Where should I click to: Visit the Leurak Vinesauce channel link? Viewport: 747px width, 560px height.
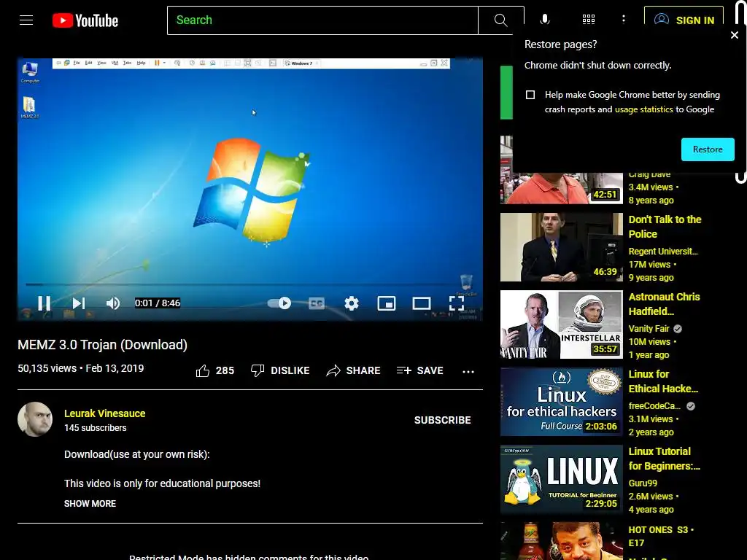[105, 413]
